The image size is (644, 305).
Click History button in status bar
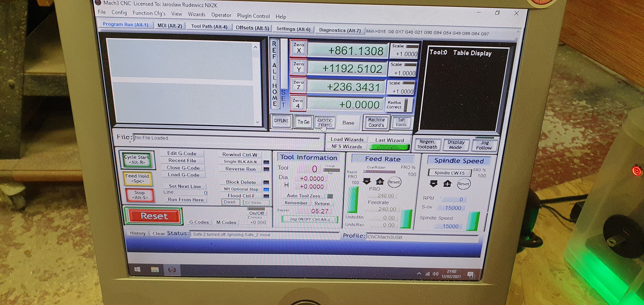click(x=138, y=233)
